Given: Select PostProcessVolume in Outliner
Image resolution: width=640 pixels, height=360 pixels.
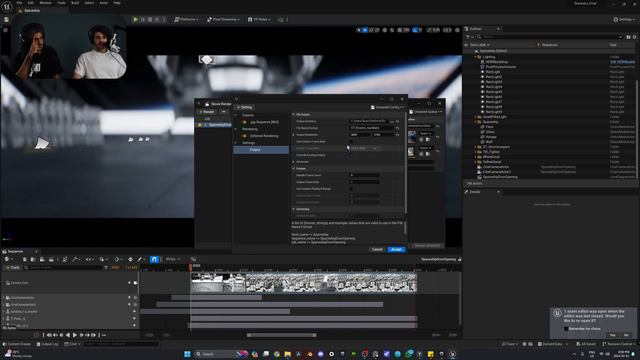Looking at the screenshot, I should tap(500, 67).
